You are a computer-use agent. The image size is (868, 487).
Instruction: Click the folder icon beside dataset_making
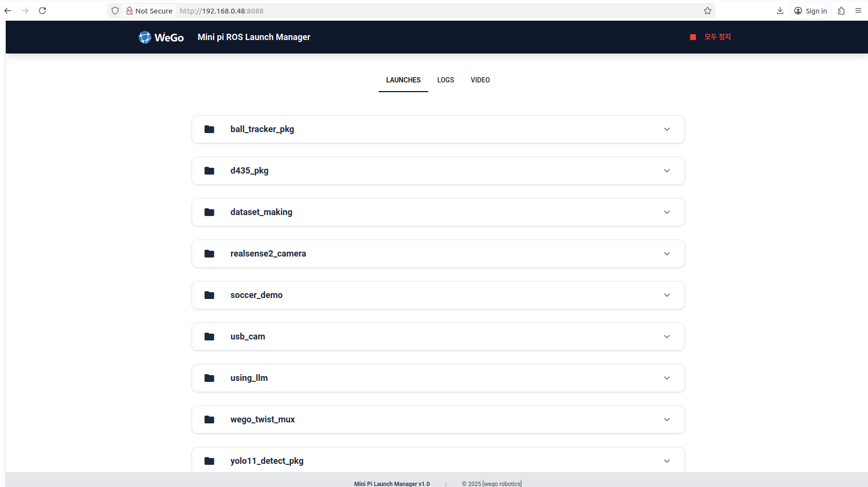[209, 212]
